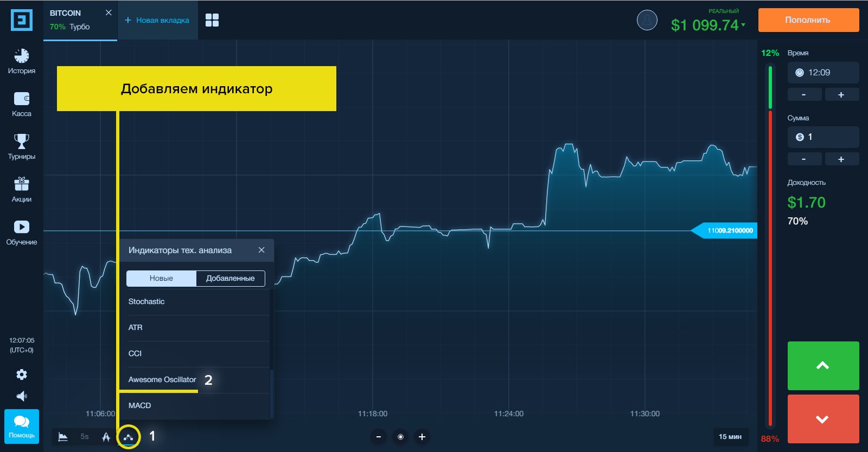Open the settings gear icon

coord(22,374)
